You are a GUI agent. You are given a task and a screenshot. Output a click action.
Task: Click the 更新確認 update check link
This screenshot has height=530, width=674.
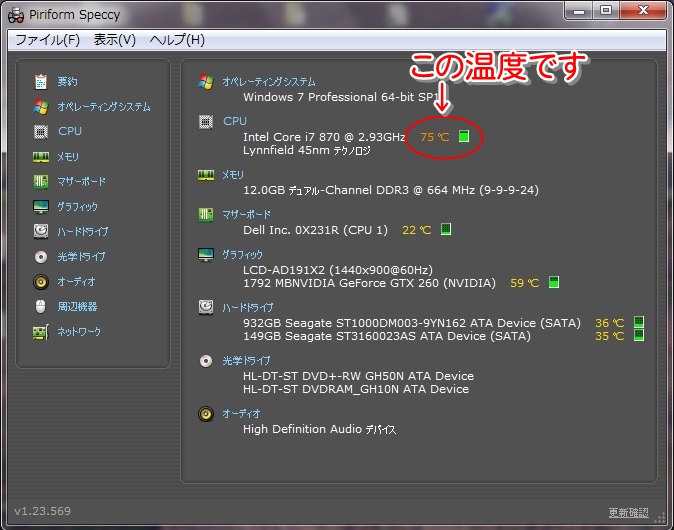[628, 512]
